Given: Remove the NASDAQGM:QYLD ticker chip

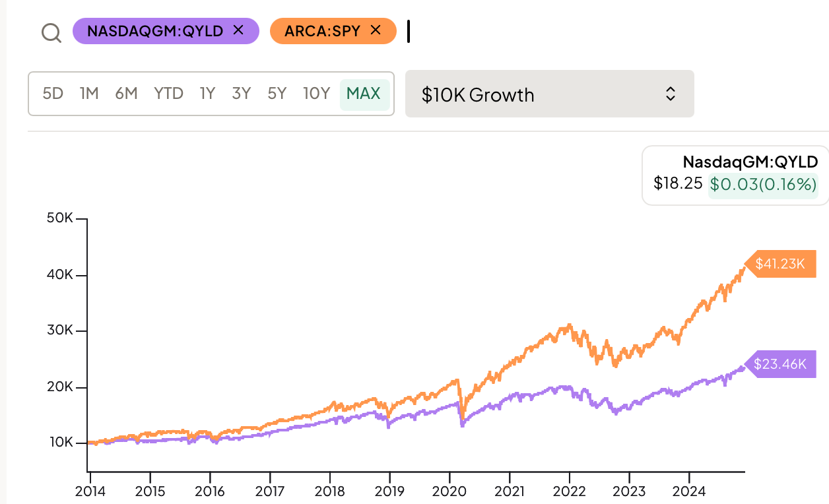Looking at the screenshot, I should [239, 30].
